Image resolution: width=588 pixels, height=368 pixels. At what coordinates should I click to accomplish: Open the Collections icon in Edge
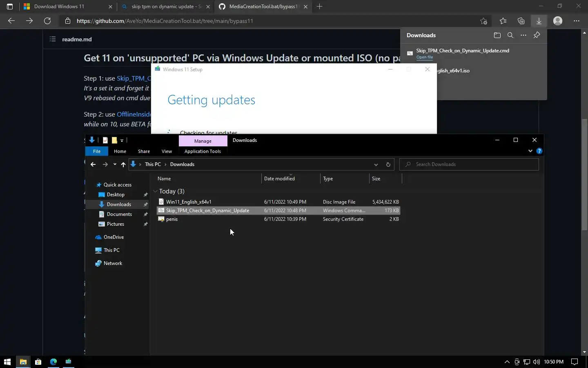pos(521,21)
